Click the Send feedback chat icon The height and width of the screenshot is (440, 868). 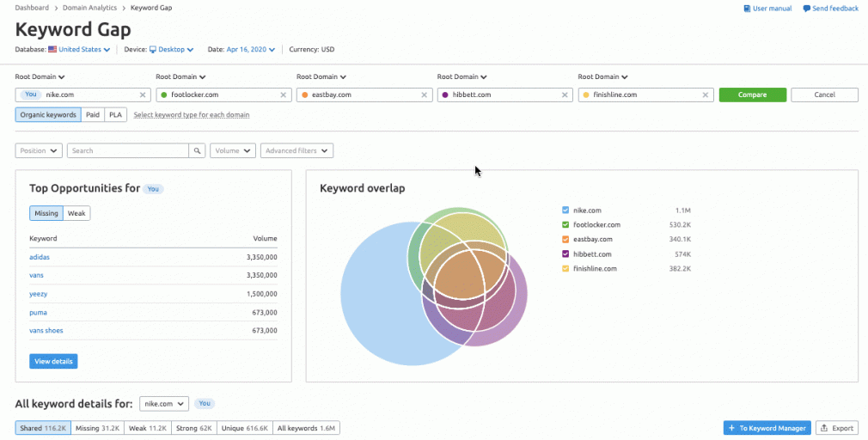807,9
